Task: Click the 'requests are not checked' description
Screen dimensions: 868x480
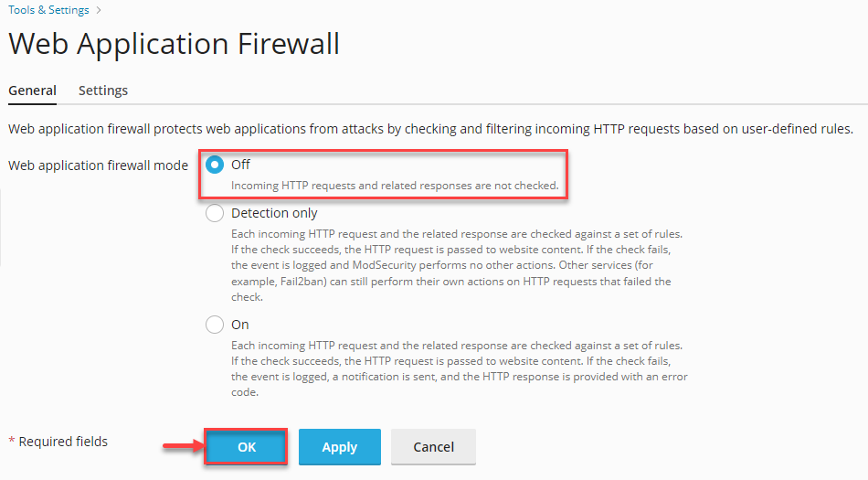Action: pos(395,186)
